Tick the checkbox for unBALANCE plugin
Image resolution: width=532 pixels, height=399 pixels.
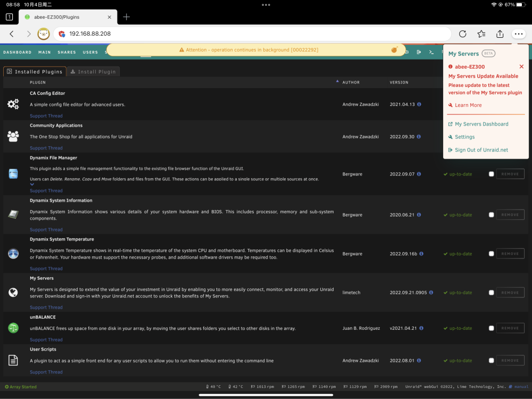coord(491,328)
